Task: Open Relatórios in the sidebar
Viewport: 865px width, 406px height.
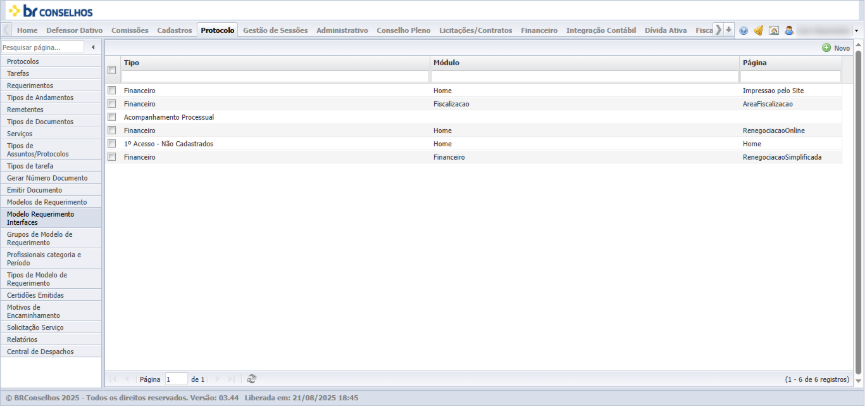Action: 51,339
